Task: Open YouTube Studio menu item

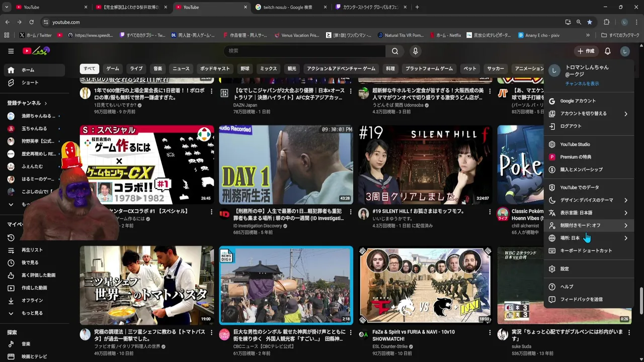Action: pos(589,144)
